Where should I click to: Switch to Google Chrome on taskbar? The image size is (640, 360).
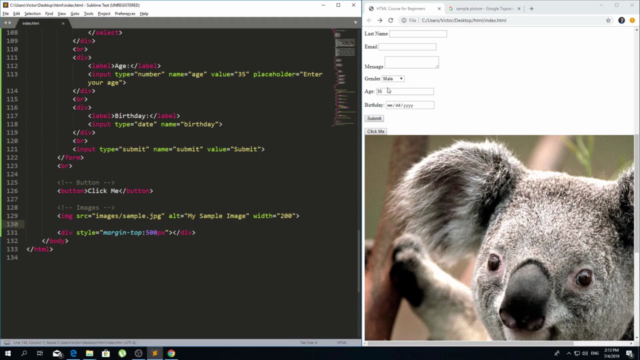171,353
